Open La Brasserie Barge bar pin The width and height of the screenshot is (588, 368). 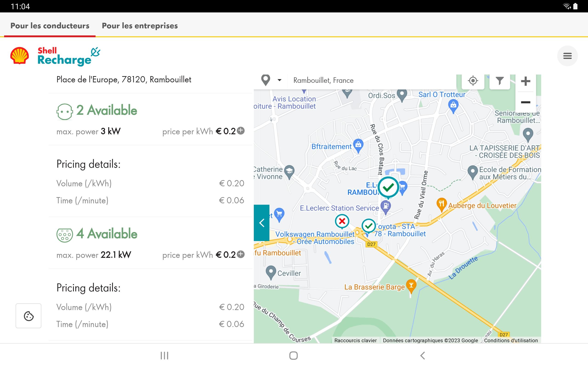point(411,287)
